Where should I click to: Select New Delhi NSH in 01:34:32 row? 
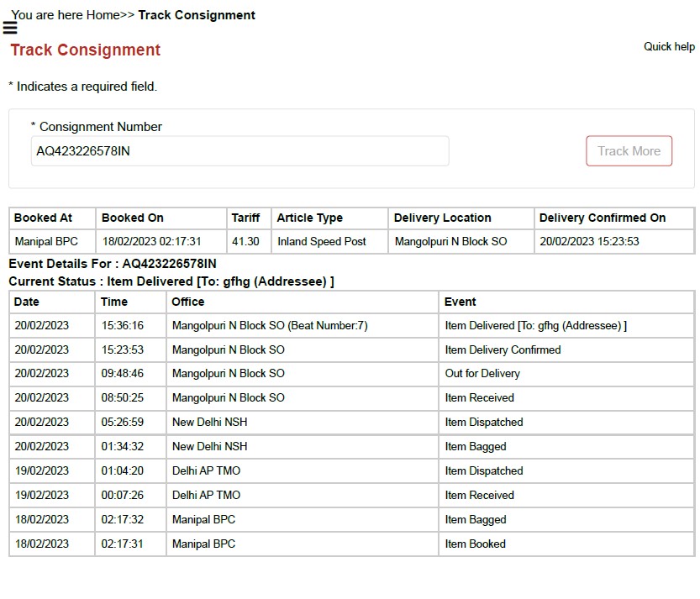coord(210,446)
